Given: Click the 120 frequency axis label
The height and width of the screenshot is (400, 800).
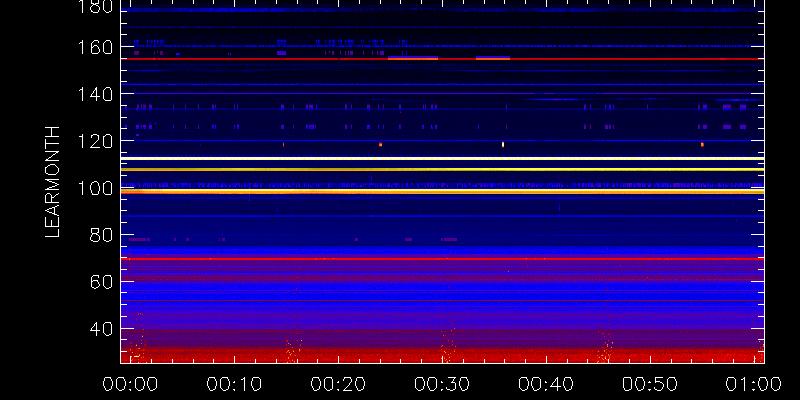Looking at the screenshot, I should click(95, 141).
